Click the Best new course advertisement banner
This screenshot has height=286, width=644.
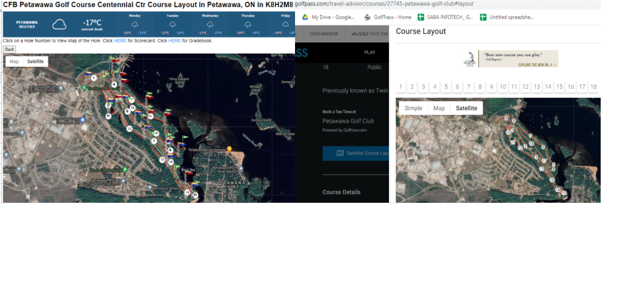click(x=510, y=59)
